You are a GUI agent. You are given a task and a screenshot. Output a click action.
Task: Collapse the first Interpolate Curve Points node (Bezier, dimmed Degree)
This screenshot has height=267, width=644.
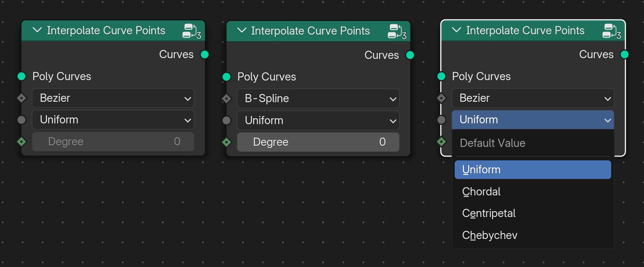click(x=37, y=30)
